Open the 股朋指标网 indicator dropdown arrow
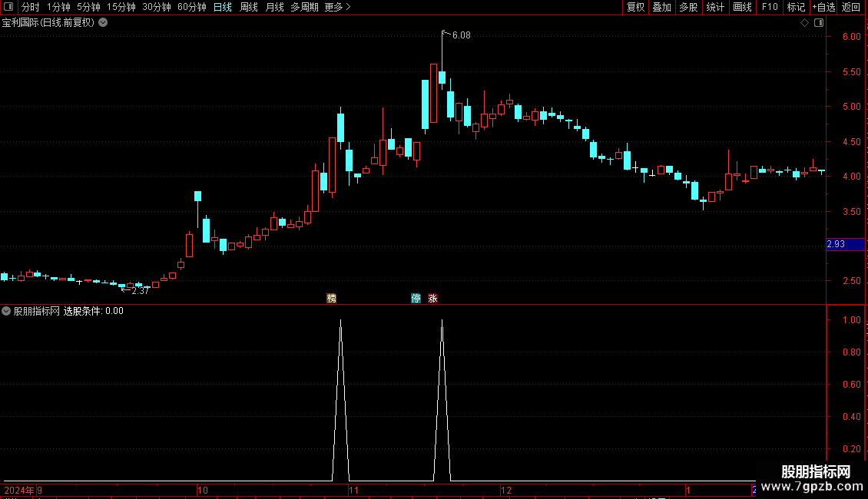Screen dimensions: 868x499 pyautogui.click(x=6, y=311)
